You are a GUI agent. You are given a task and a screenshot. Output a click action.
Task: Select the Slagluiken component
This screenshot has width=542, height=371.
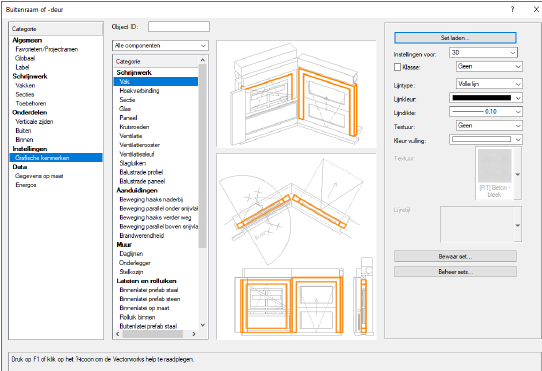point(132,163)
